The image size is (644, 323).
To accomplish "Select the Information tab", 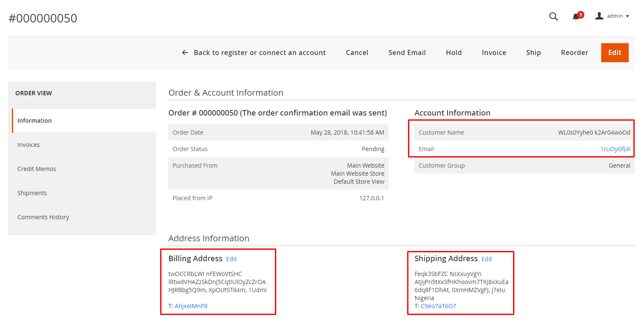I will pos(34,121).
